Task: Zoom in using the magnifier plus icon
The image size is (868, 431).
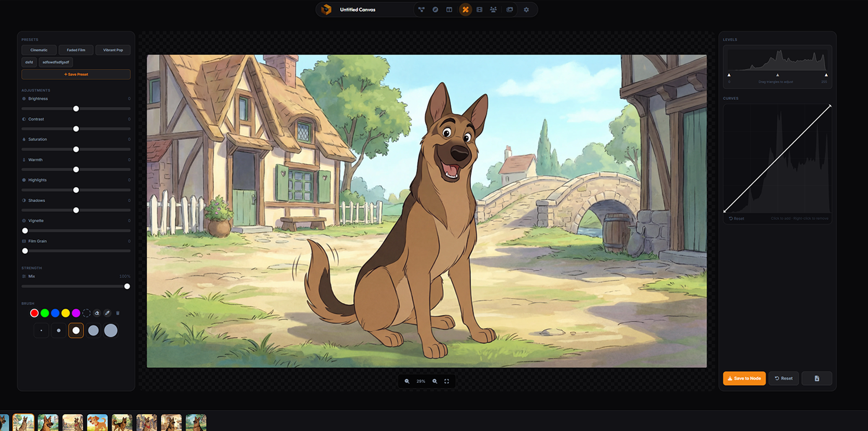Action: click(435, 381)
